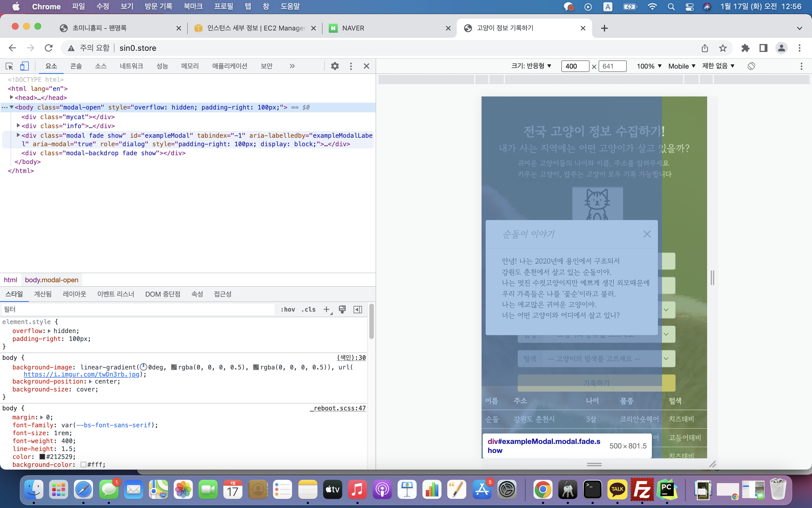Viewport: 812px width, 508px height.
Task: Open Spotlight search in menu bar
Action: coord(671,7)
